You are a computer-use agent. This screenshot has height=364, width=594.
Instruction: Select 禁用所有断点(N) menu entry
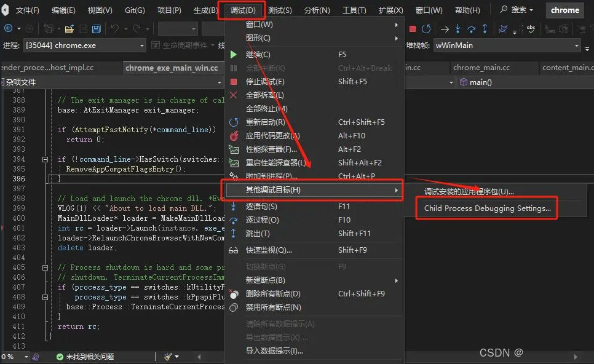314,307
